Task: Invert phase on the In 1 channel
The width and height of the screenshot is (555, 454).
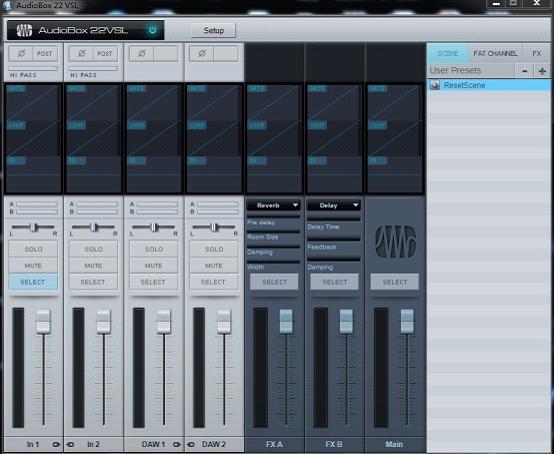Action: coord(21,53)
